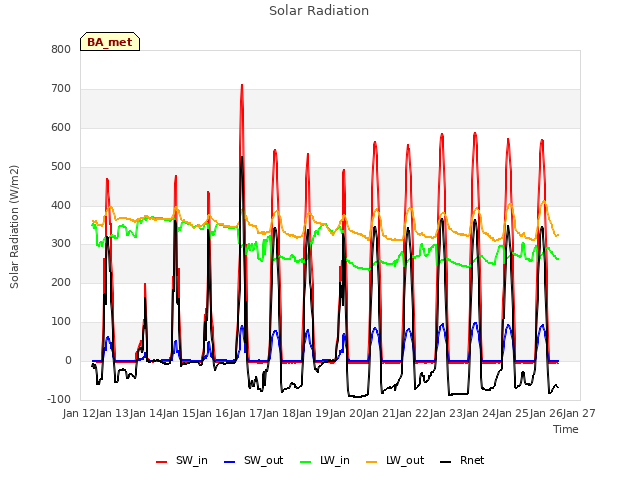Image resolution: width=640 pixels, height=480 pixels.
Task: Toggle the LW_out legend entry
Action: click(x=395, y=461)
